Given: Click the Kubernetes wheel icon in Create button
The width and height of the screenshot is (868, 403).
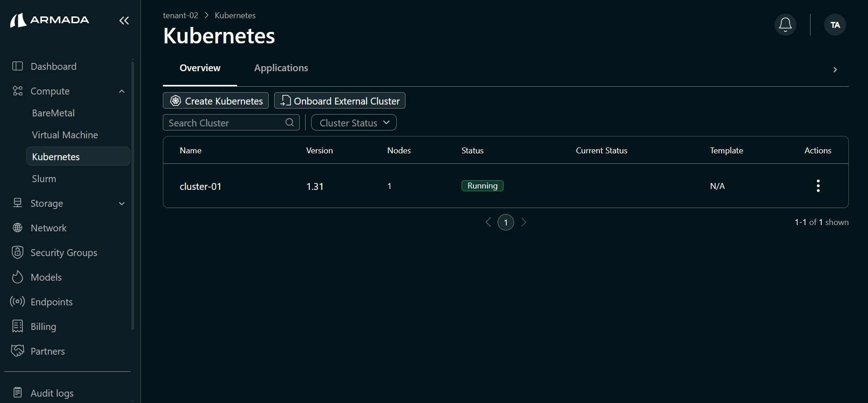Looking at the screenshot, I should pos(176,101).
